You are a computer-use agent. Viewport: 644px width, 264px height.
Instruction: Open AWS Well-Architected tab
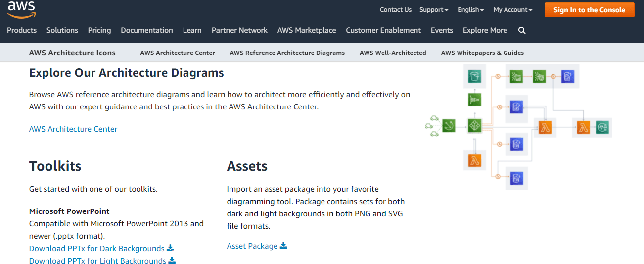click(393, 53)
